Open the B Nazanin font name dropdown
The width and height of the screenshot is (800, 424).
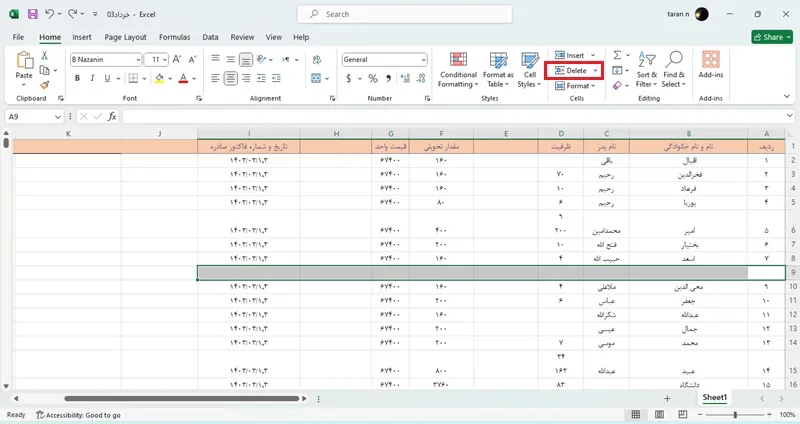point(138,60)
